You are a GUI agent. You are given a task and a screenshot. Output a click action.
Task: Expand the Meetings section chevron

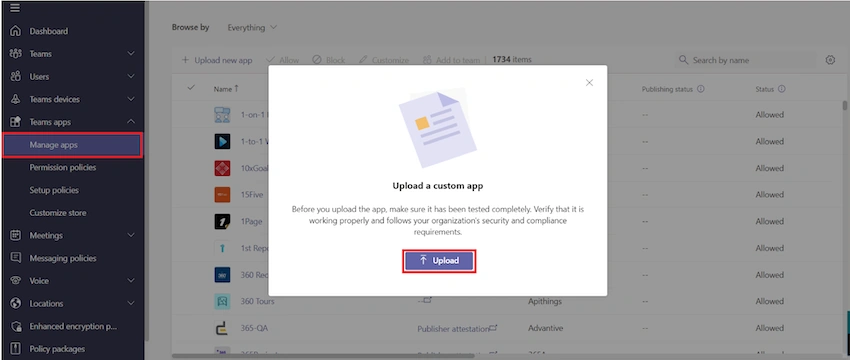[131, 235]
